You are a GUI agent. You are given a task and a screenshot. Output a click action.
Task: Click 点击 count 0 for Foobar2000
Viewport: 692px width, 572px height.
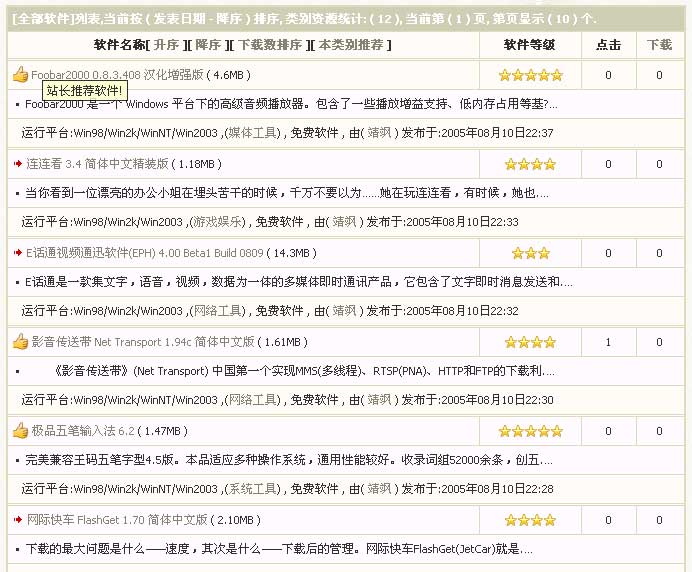click(x=608, y=75)
